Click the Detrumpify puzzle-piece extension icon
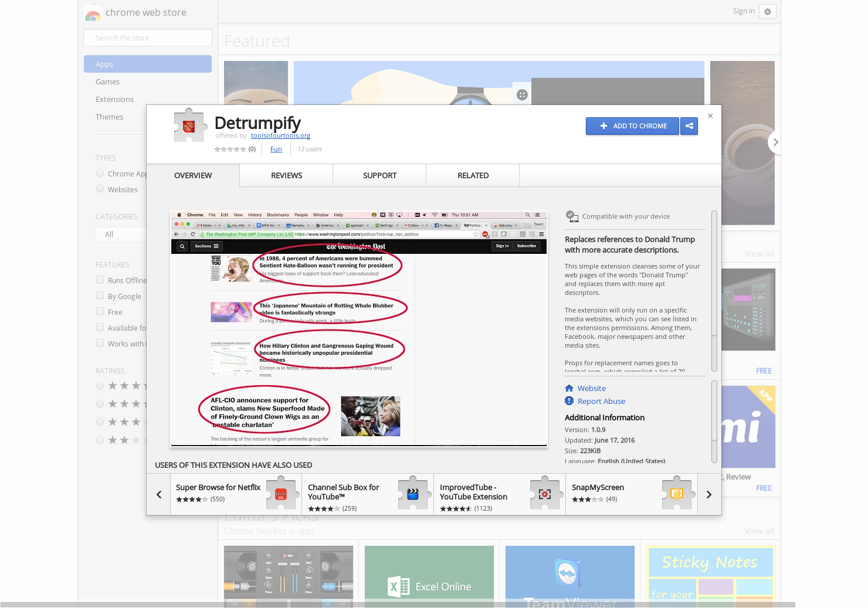Viewport: 868px width, 608px height. tap(190, 125)
